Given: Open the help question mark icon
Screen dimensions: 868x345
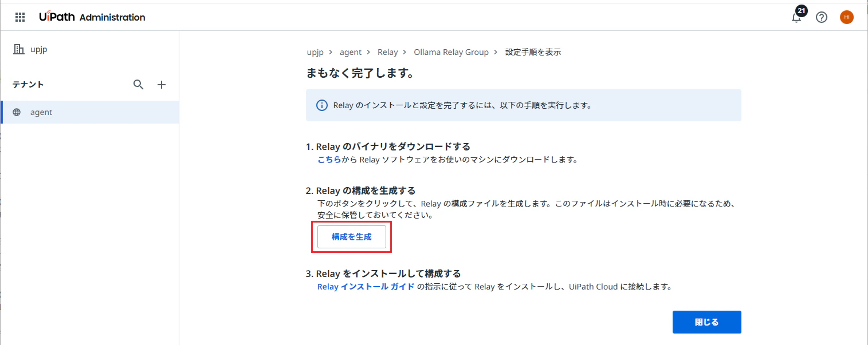Looking at the screenshot, I should [822, 17].
